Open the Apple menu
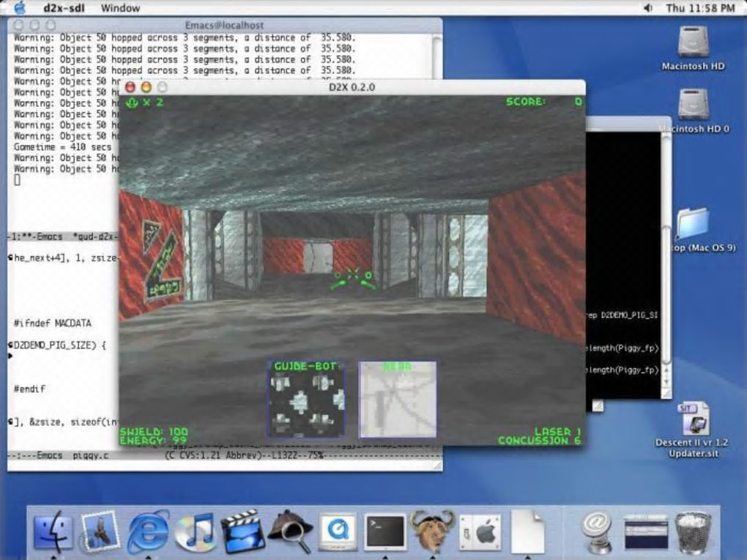747x560 pixels. click(x=20, y=7)
